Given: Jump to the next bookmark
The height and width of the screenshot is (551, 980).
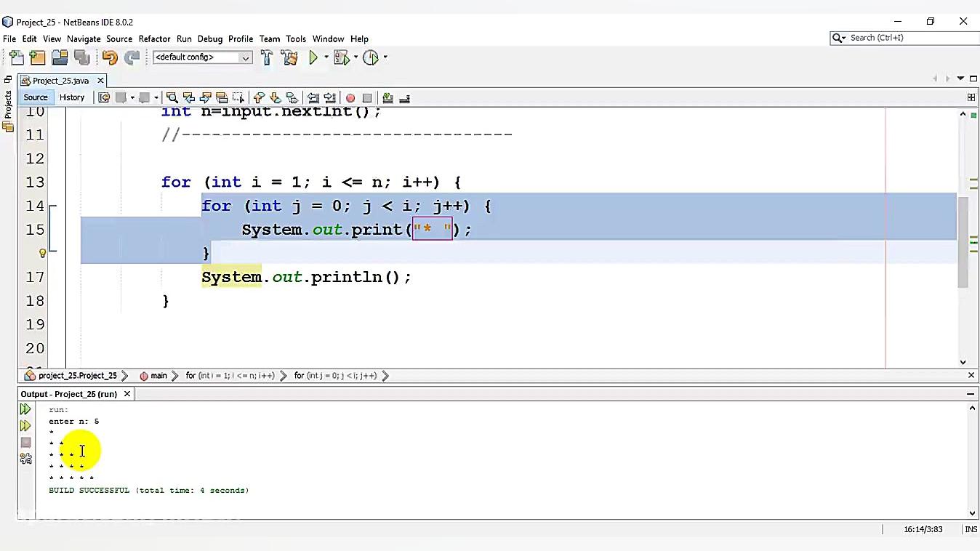Looking at the screenshot, I should (x=276, y=97).
